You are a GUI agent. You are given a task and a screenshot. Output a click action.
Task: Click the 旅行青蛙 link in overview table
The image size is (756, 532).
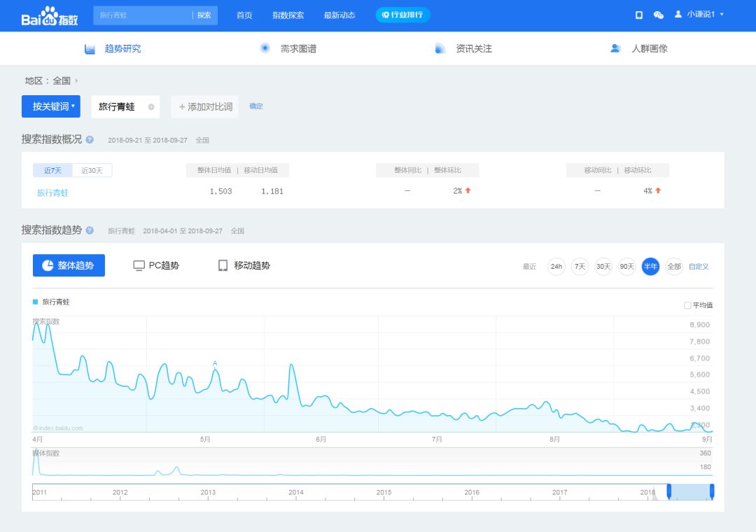point(52,193)
